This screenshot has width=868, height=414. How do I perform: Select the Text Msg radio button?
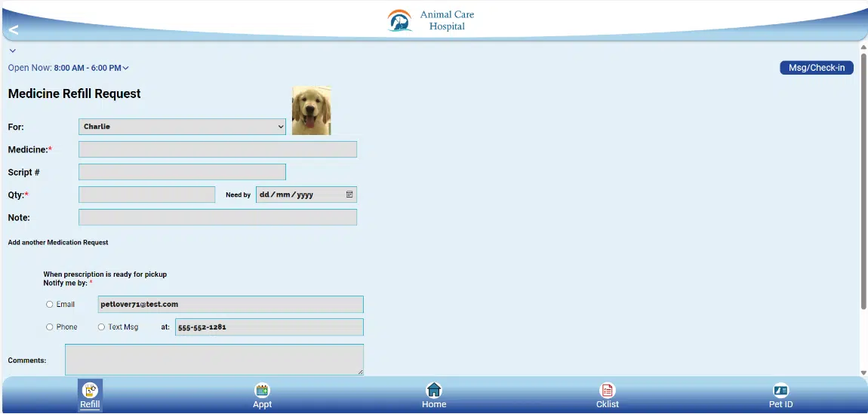point(101,327)
